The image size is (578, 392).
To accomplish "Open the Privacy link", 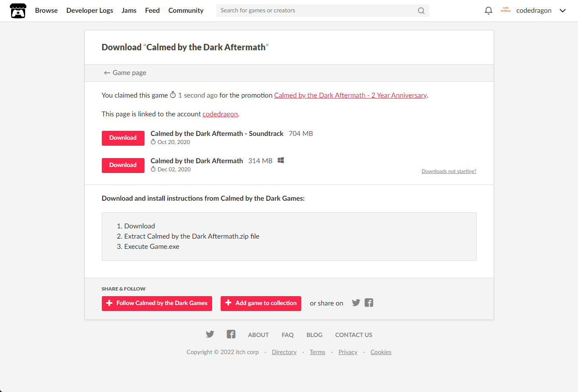I will [x=348, y=352].
